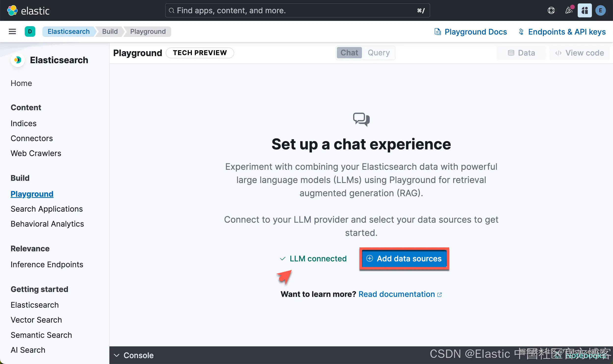This screenshot has height=364, width=613.
Task: Open Indices in the sidebar
Action: pyautogui.click(x=24, y=123)
